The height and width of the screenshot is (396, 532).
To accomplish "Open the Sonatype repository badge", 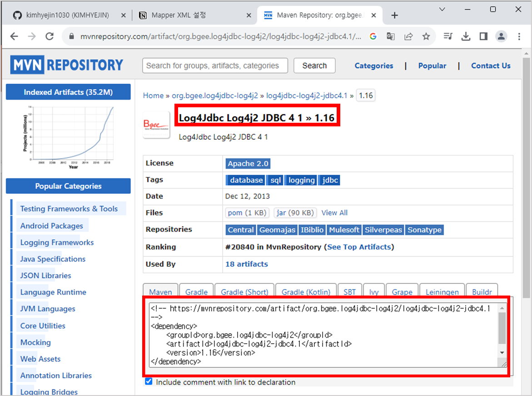I will 424,230.
